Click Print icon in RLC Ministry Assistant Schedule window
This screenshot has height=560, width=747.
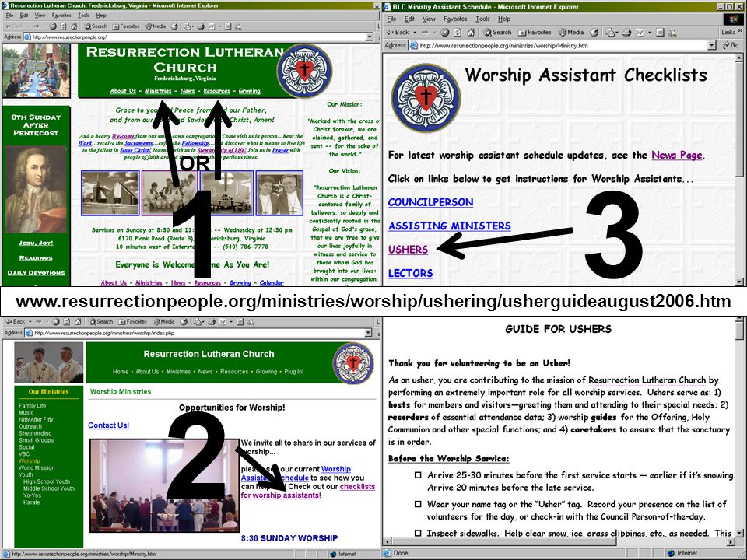pos(627,33)
